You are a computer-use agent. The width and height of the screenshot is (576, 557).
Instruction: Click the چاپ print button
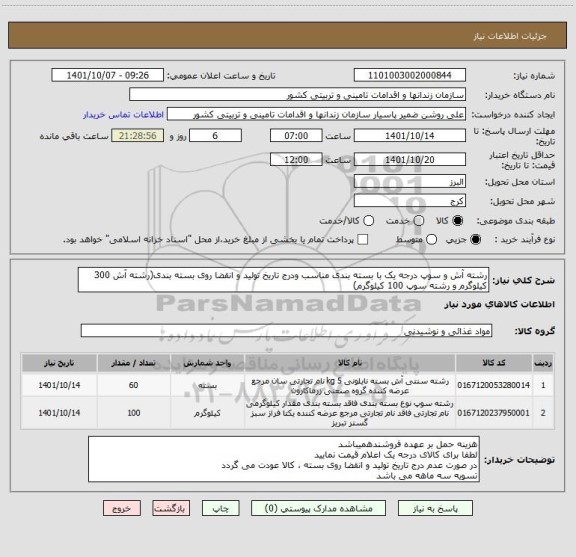[x=220, y=509]
